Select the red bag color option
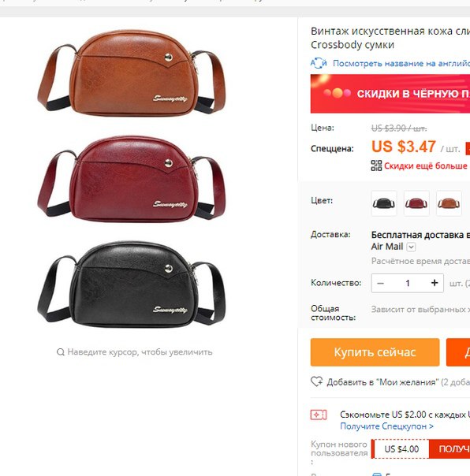The height and width of the screenshot is (476, 470). (x=416, y=203)
